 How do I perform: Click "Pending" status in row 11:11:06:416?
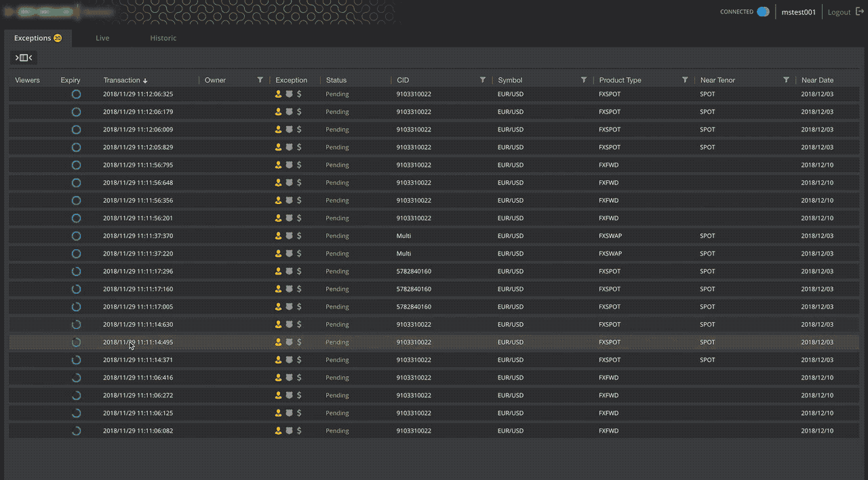click(x=337, y=378)
